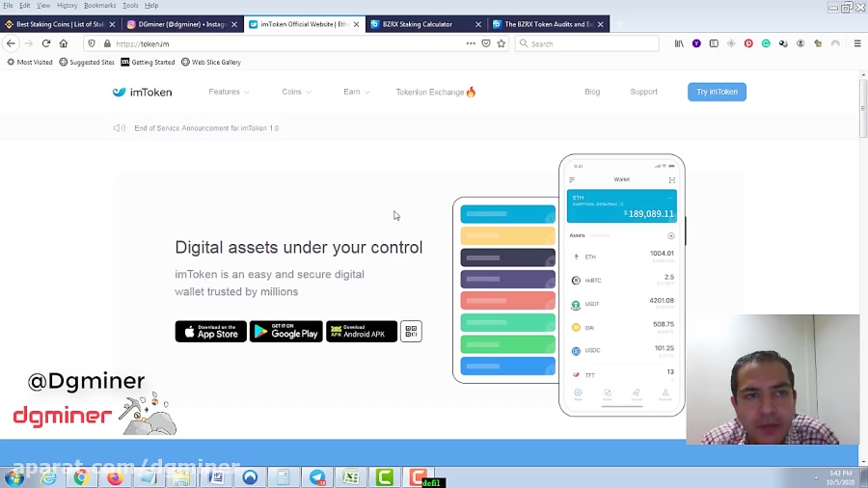This screenshot has height=488, width=868.
Task: Open Chrome from the taskbar
Action: [81, 477]
